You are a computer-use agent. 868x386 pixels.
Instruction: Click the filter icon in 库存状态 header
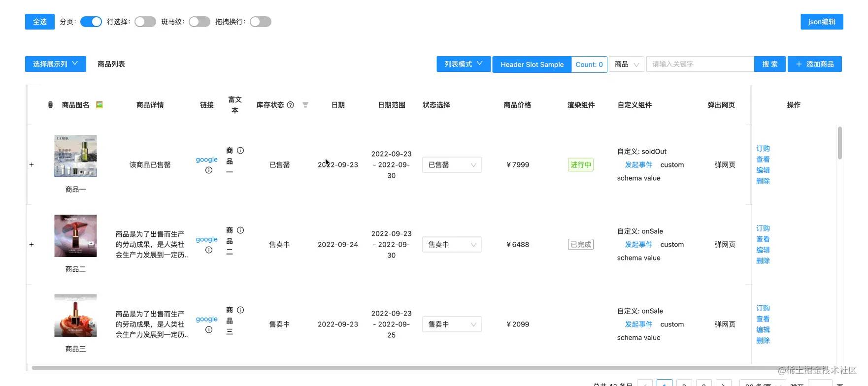pos(305,105)
